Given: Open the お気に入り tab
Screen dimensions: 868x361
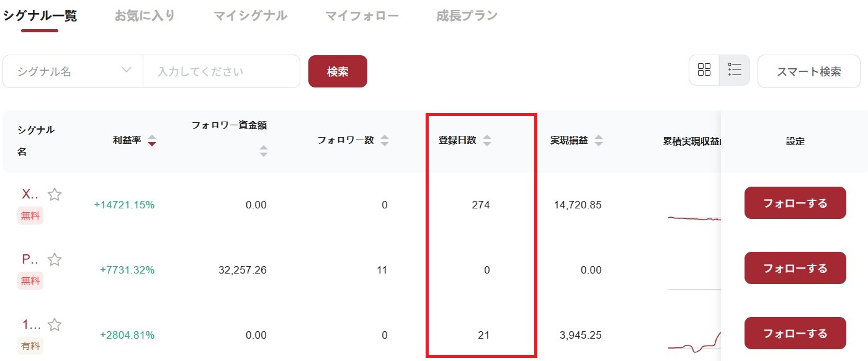Looking at the screenshot, I should pyautogui.click(x=145, y=16).
